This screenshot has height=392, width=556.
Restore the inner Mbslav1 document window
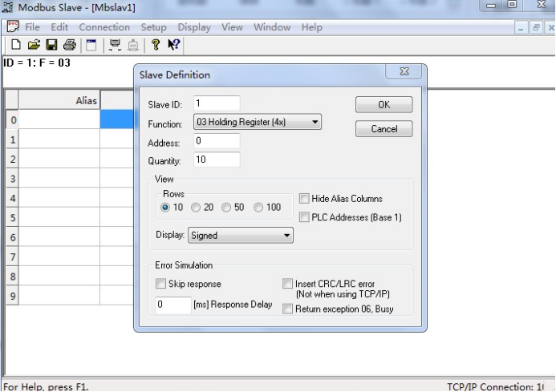536,27
